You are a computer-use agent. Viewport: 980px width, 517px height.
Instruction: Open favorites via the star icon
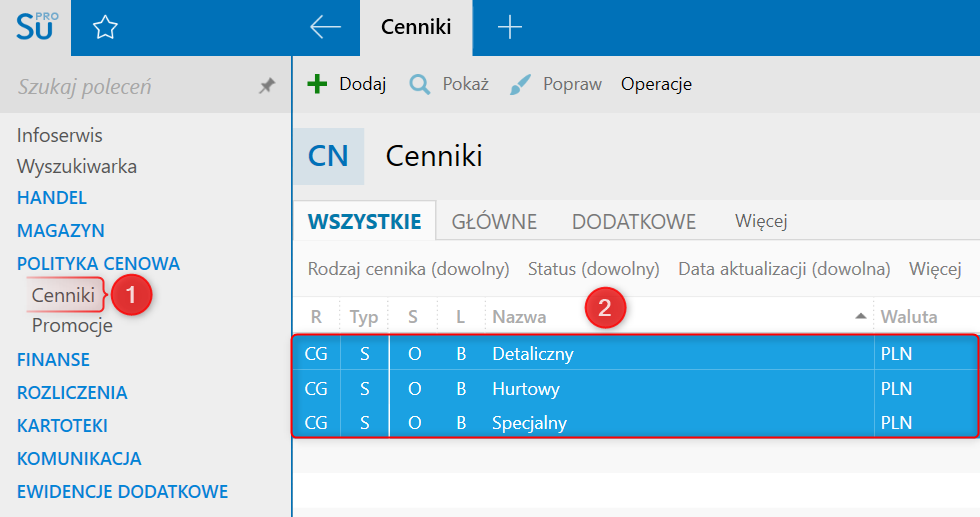(105, 28)
